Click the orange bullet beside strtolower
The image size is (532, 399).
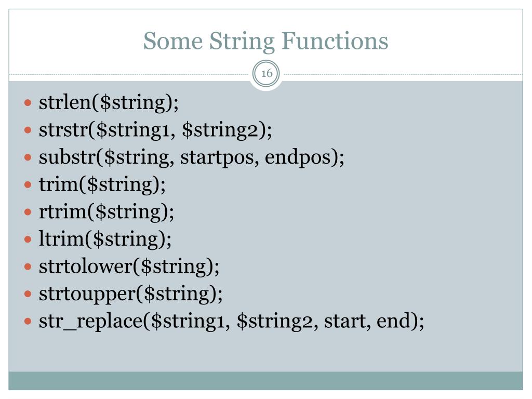coord(28,267)
